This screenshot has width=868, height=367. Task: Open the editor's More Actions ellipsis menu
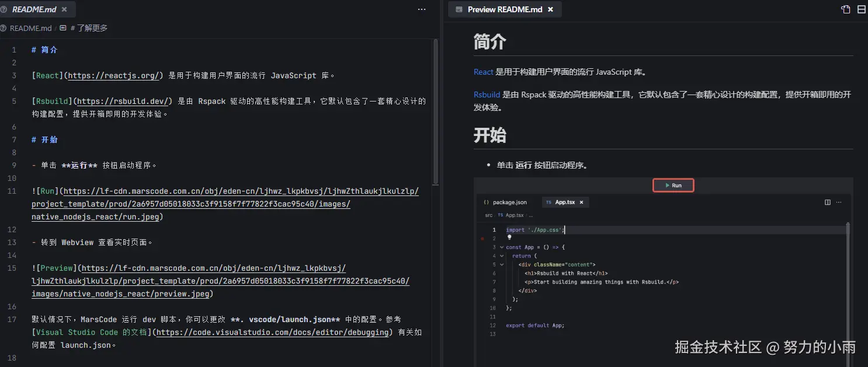[x=422, y=9]
